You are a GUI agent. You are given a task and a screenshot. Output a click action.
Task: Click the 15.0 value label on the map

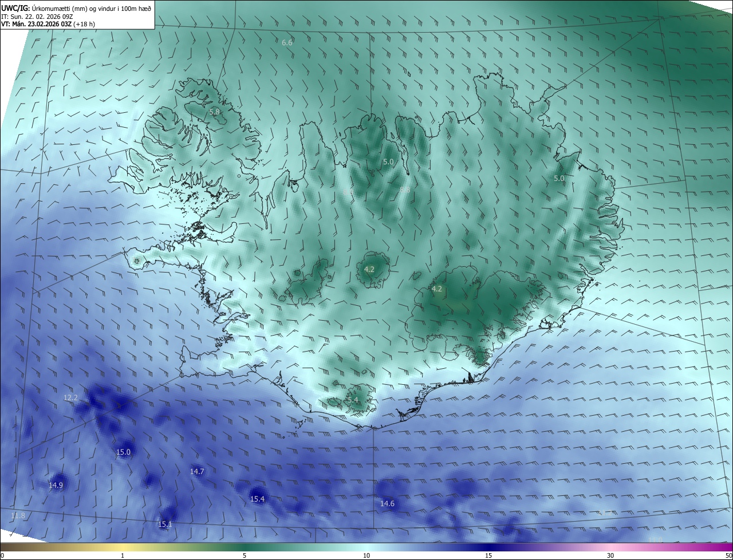point(124,452)
